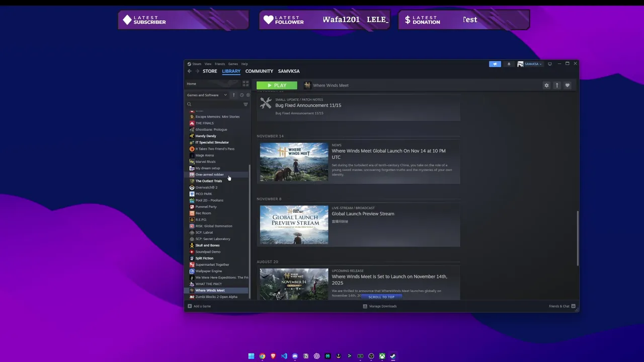Open the Help menu
Screen dimensions: 644x362
point(245,64)
